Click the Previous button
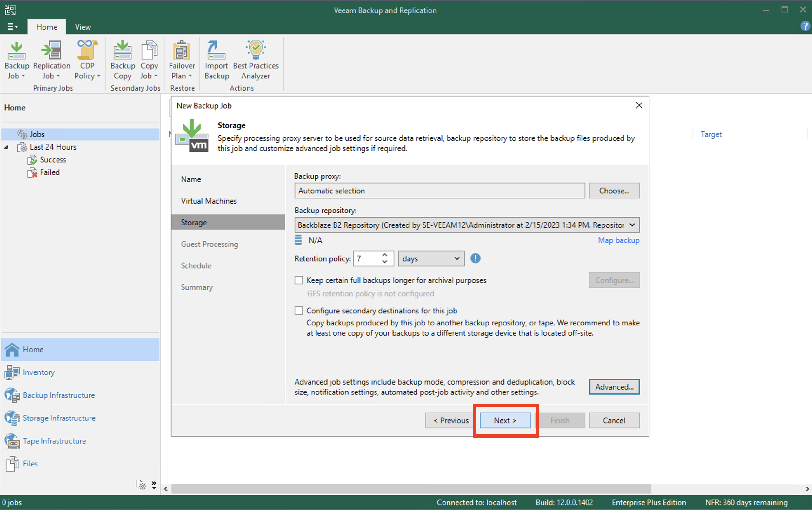The width and height of the screenshot is (812, 510). pos(450,421)
